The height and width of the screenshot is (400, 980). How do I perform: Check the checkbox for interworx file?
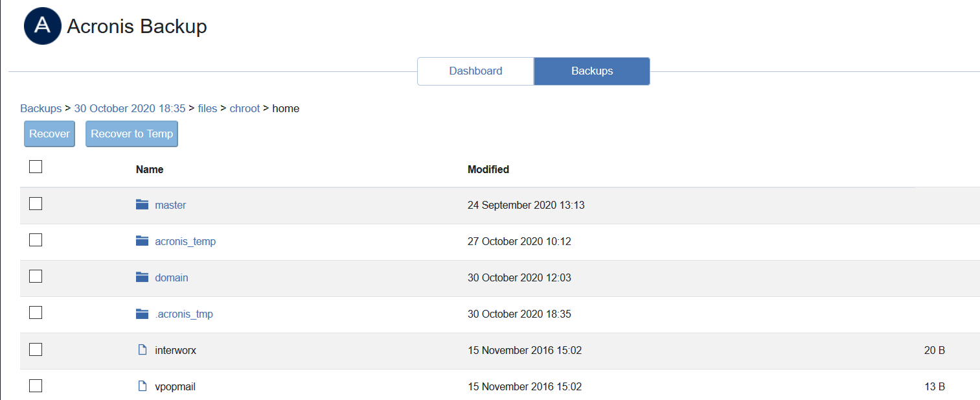click(35, 349)
